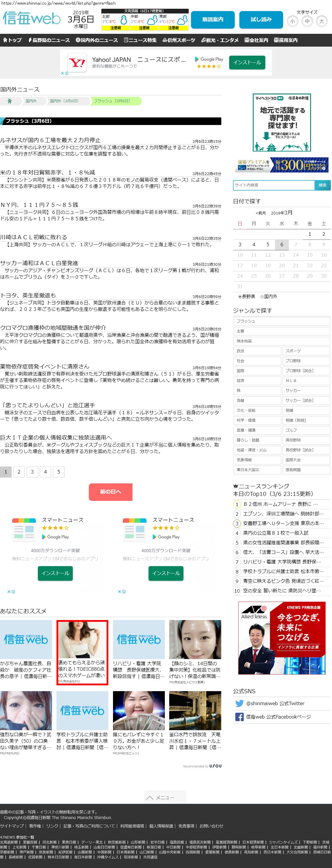Close the Yahoo banner ad
The image size is (332, 868).
62,73
